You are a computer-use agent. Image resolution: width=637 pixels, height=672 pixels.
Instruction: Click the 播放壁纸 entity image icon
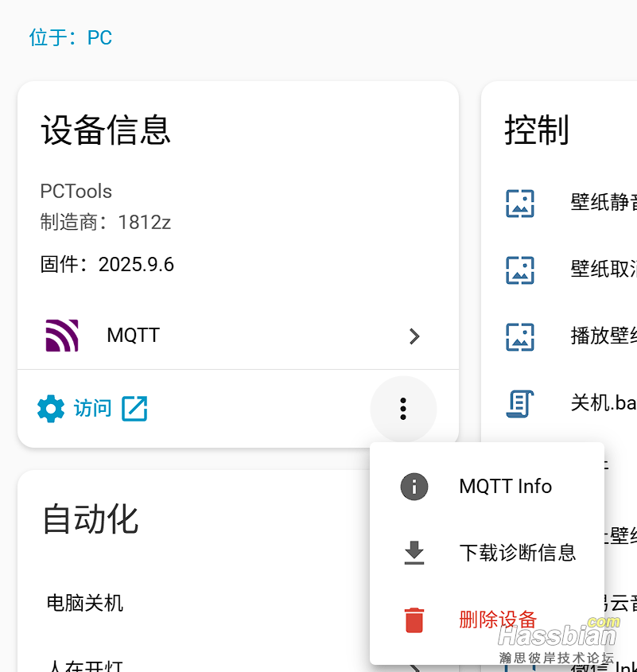tap(520, 337)
